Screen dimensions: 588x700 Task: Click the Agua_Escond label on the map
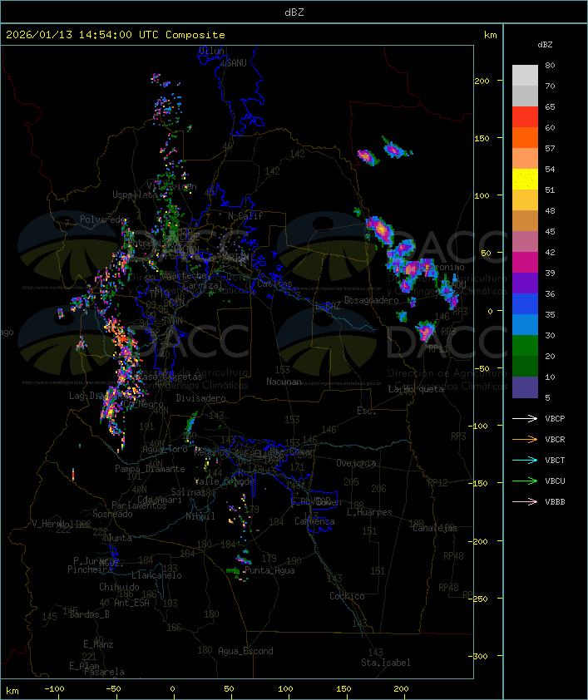point(245,651)
